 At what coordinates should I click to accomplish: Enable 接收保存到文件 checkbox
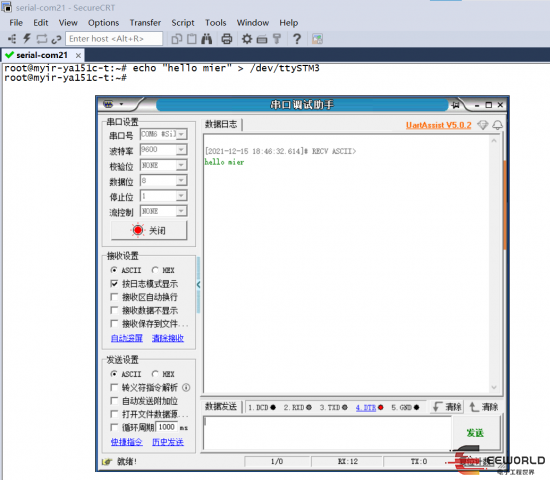pyautogui.click(x=114, y=324)
